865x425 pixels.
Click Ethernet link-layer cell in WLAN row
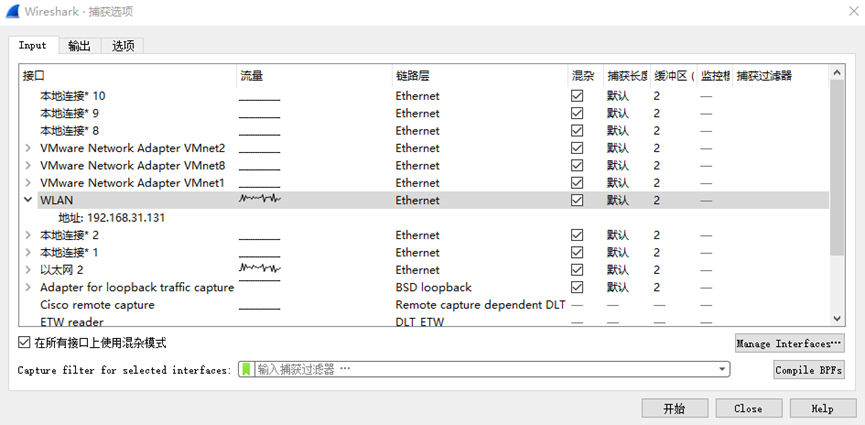pos(418,200)
